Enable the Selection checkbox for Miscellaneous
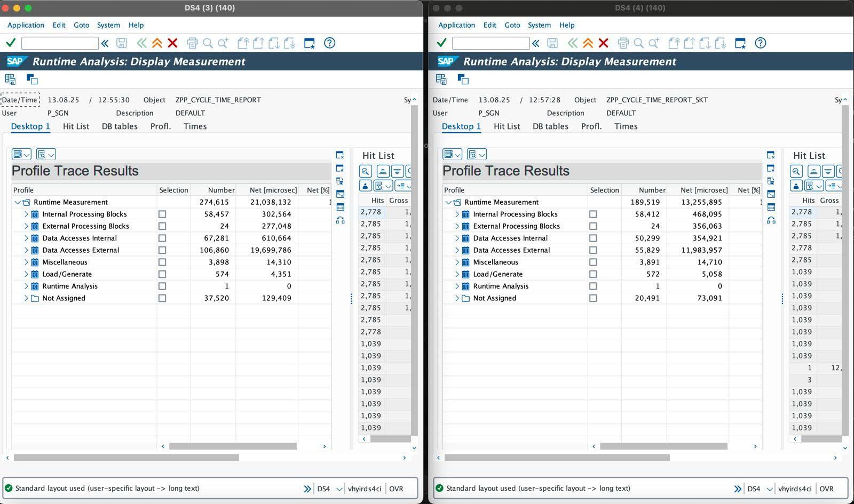Image resolution: width=854 pixels, height=504 pixels. (x=163, y=262)
